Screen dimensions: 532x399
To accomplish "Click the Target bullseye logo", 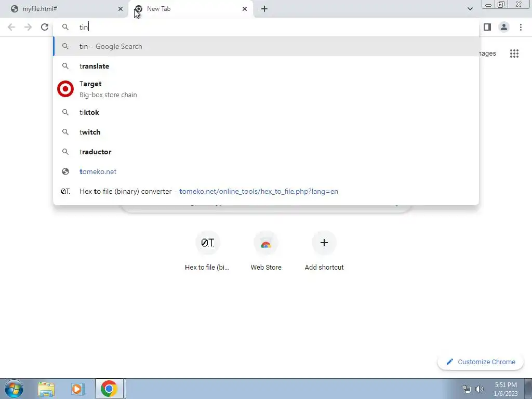I will pos(65,89).
